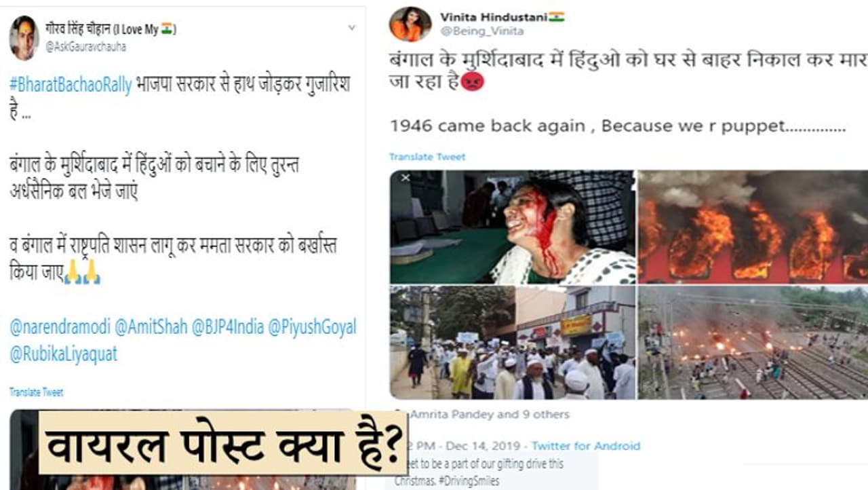The width and height of the screenshot is (868, 490).
Task: Open the bleeding woman photo thumbnail
Action: click(x=513, y=227)
